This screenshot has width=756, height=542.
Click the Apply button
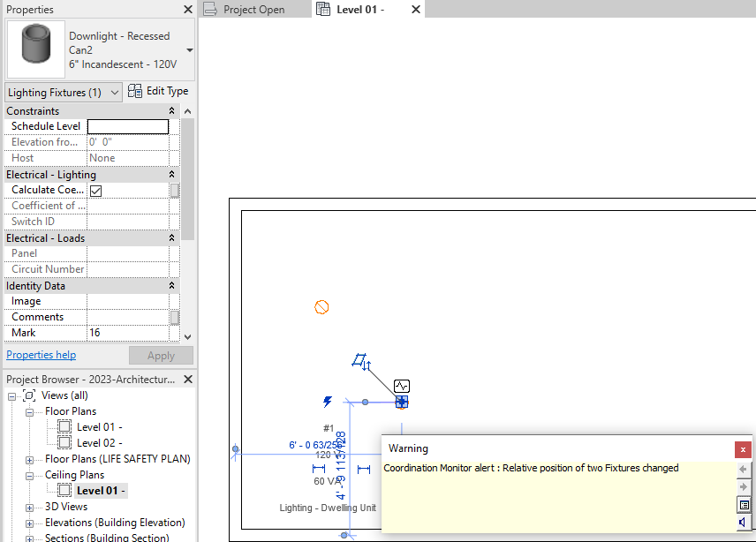tap(161, 355)
